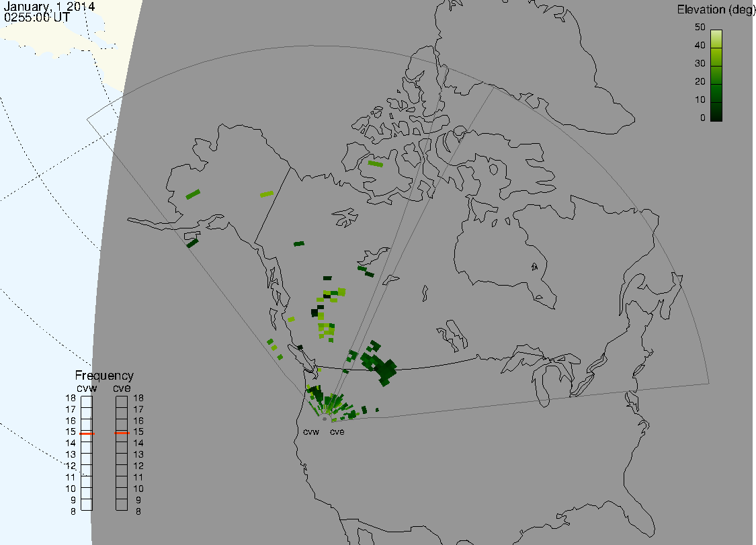Screen dimensions: 756x545
Task: Click the green scatter patch in the Arctic archipelago
Action: click(375, 164)
